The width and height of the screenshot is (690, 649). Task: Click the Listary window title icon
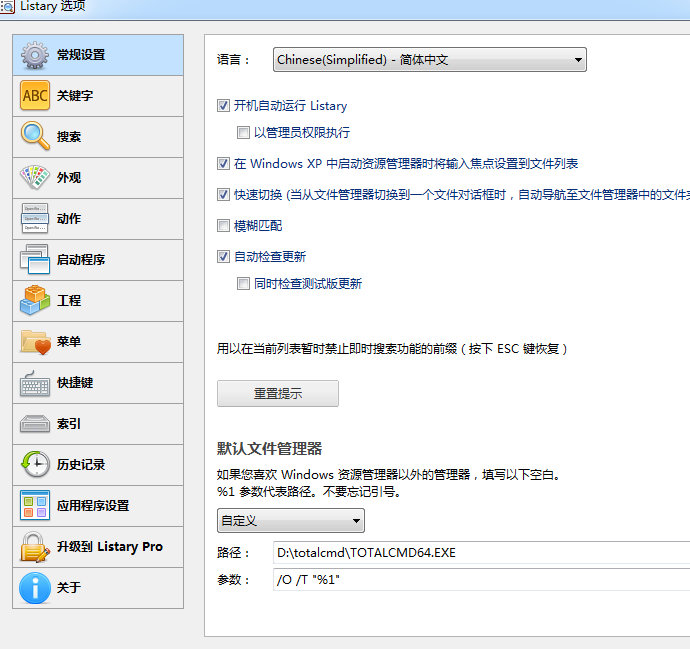7,7
